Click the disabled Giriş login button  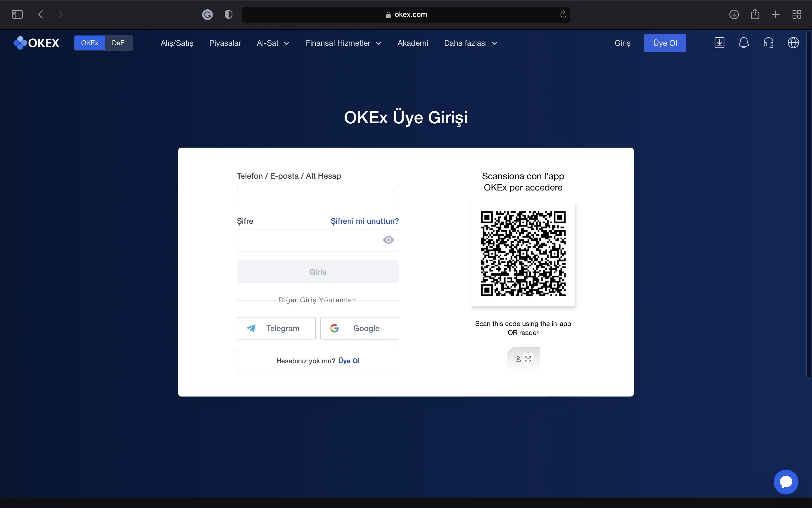click(318, 272)
